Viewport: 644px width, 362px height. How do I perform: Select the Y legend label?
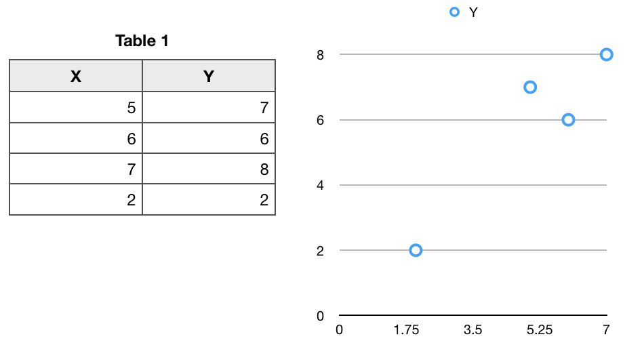[473, 12]
